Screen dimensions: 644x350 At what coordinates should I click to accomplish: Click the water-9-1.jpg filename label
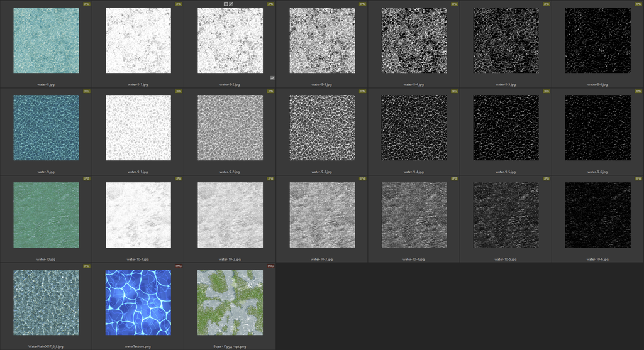coord(138,172)
